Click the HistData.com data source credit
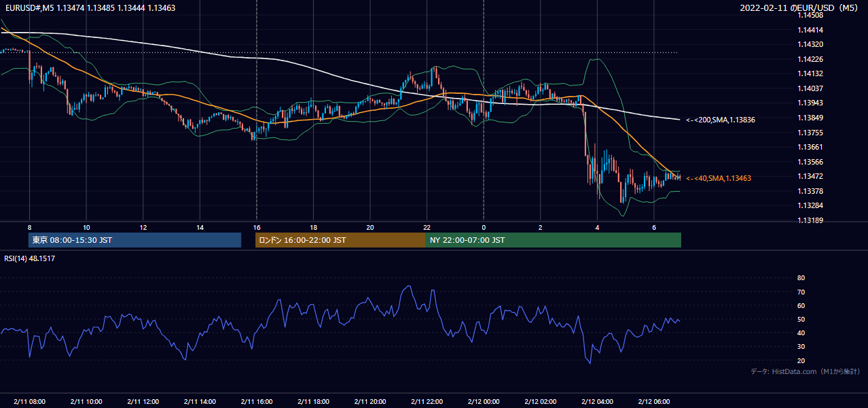 click(x=806, y=371)
